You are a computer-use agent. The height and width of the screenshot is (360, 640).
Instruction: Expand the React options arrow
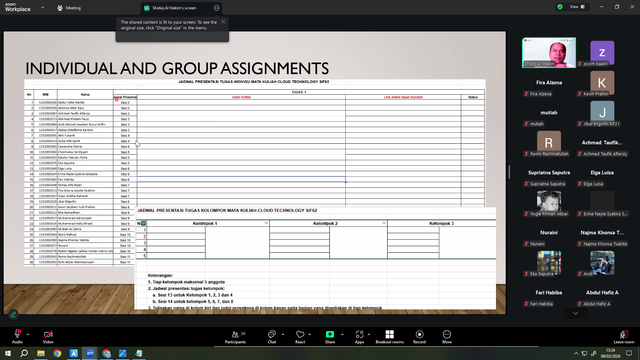coord(310,334)
